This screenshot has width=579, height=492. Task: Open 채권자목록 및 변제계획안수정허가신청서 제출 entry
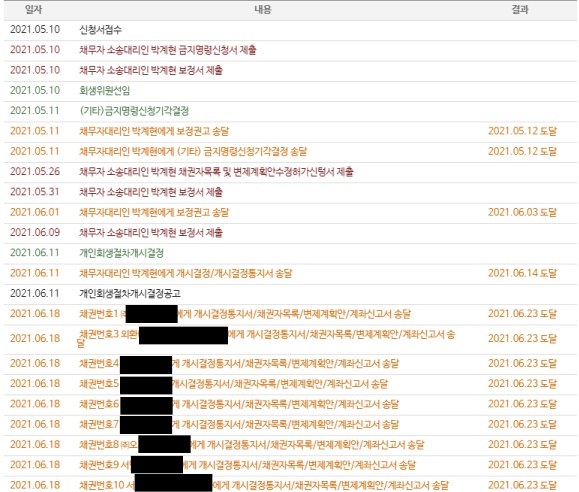coord(216,172)
